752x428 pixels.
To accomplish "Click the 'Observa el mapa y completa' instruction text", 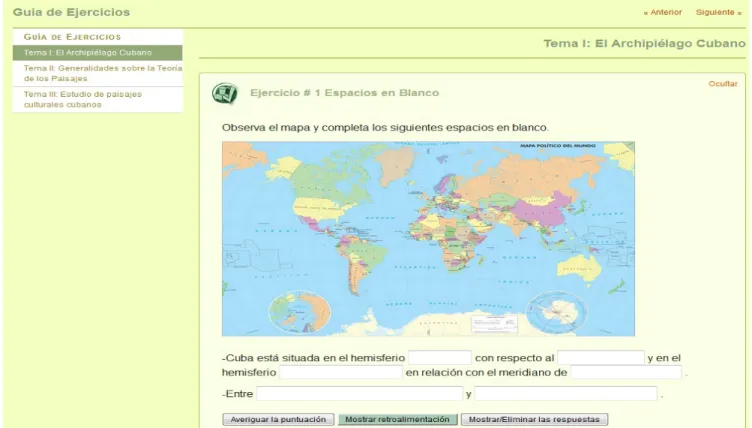I will pyautogui.click(x=385, y=128).
